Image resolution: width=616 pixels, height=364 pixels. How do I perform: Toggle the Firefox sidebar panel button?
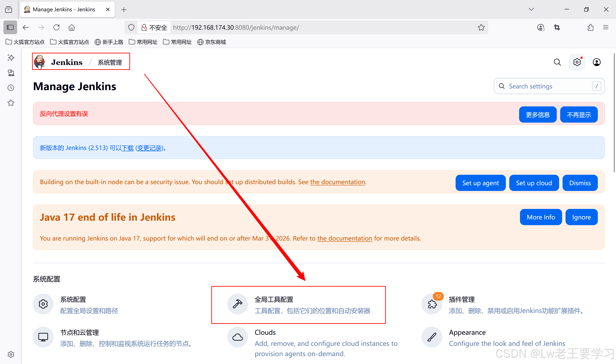click(x=10, y=27)
